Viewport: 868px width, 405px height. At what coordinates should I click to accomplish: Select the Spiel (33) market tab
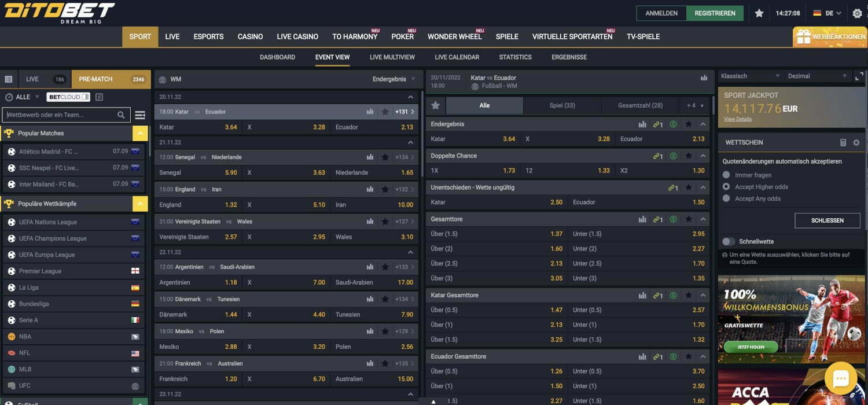point(562,105)
